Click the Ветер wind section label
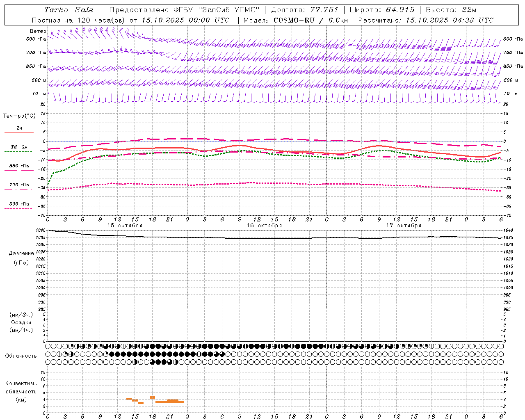The height and width of the screenshot is (420, 525). tap(38, 31)
